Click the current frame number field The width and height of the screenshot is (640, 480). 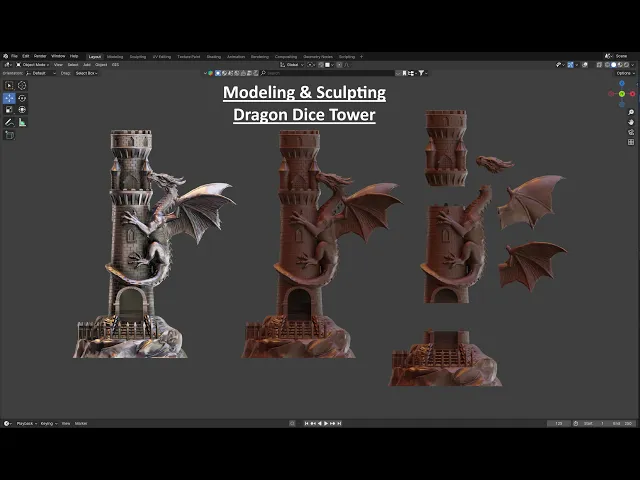click(559, 423)
